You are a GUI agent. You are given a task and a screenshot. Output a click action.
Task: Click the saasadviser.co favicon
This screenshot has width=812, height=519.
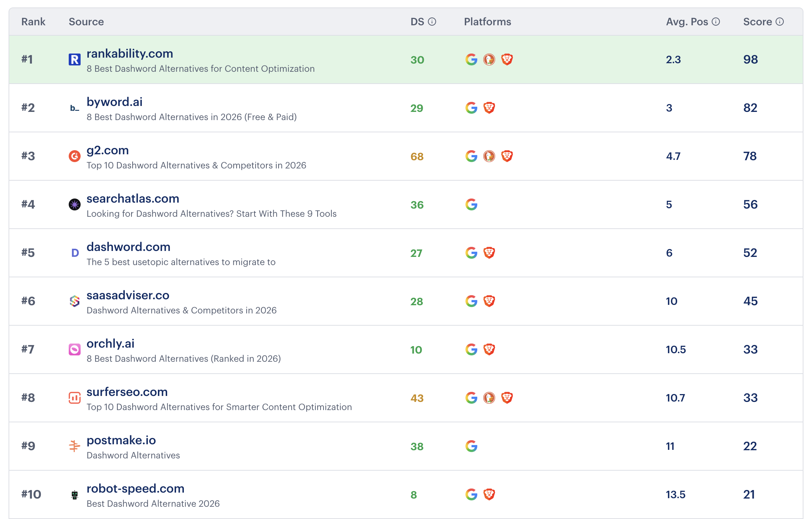tap(74, 301)
